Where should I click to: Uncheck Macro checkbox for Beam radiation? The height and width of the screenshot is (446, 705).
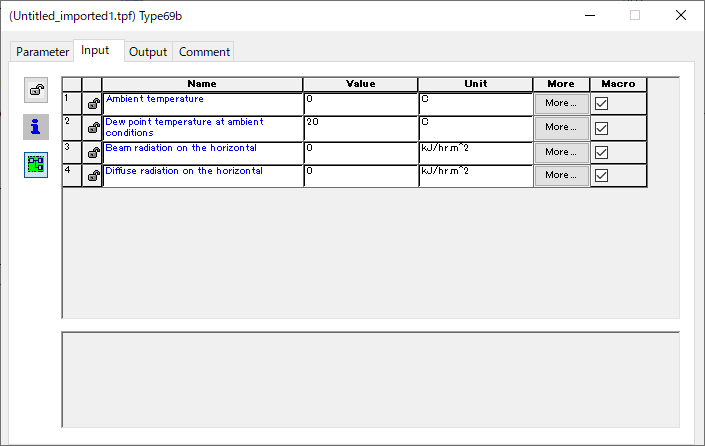pyautogui.click(x=601, y=152)
